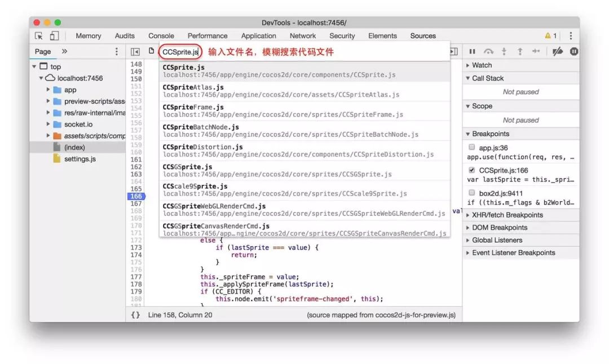
Task: Expand the preview-scripts folder arrow
Action: tap(48, 101)
